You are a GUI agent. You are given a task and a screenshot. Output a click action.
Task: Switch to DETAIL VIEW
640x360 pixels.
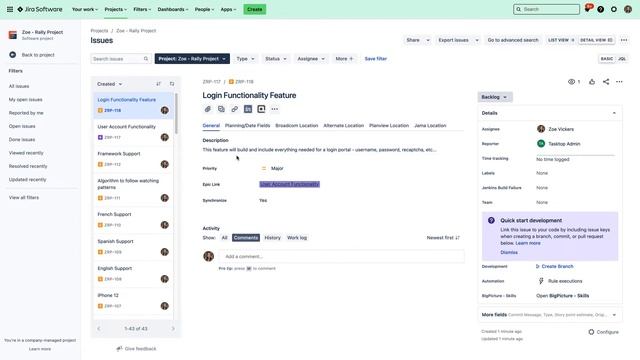pyautogui.click(x=596, y=40)
